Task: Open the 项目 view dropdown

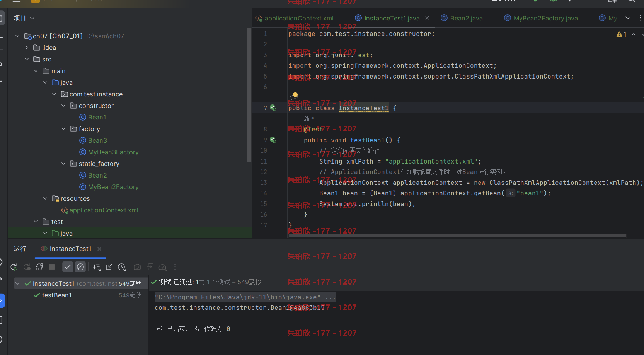Action: click(24, 18)
